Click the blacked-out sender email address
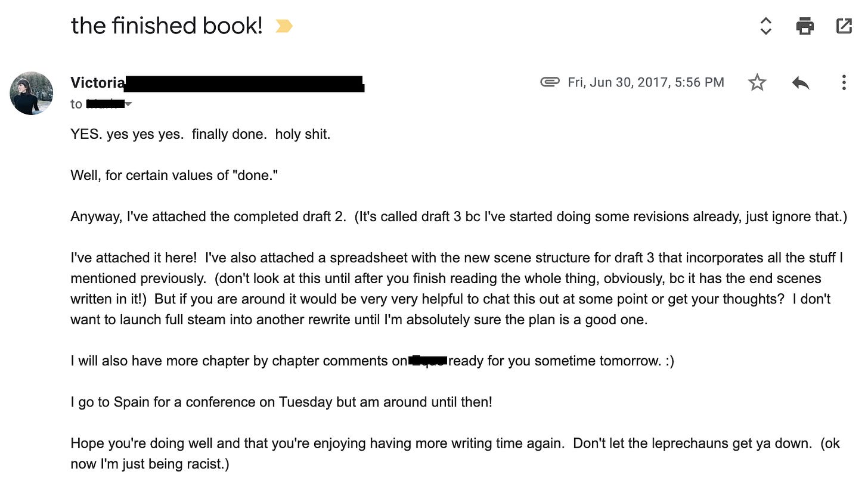The image size is (868, 487). pos(244,83)
